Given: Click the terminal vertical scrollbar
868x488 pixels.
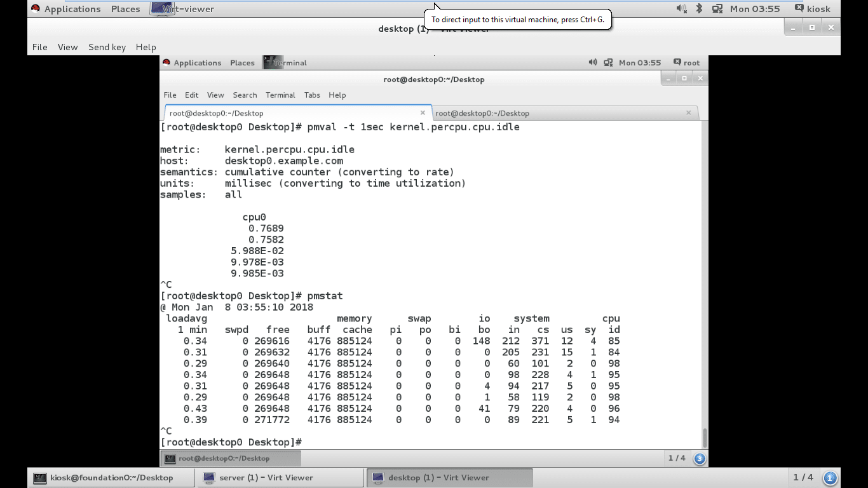Looking at the screenshot, I should (x=703, y=437).
